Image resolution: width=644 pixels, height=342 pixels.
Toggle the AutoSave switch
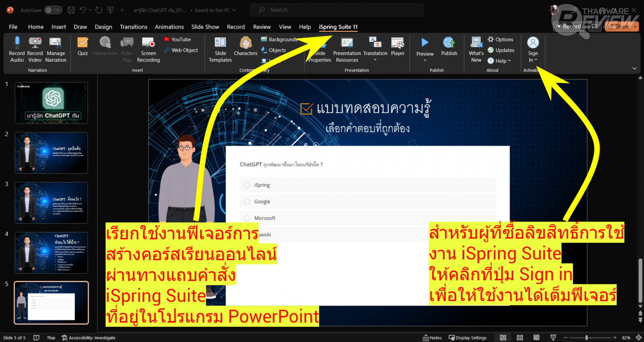pyautogui.click(x=53, y=10)
